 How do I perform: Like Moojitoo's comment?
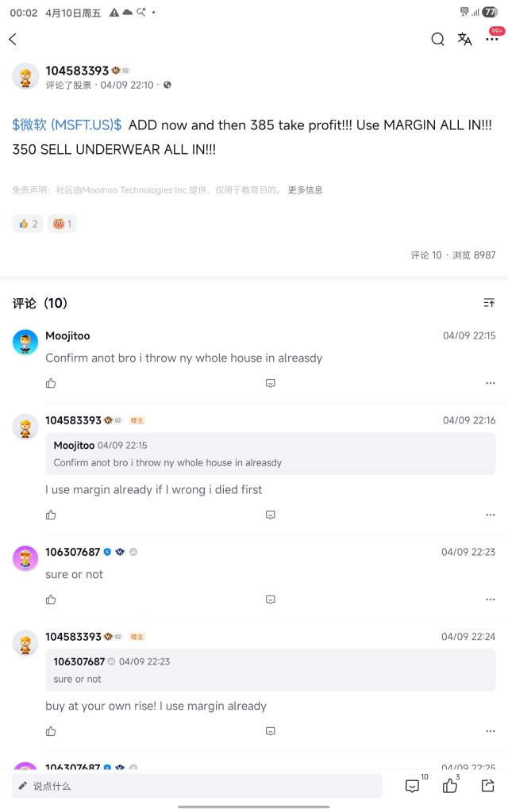click(51, 383)
